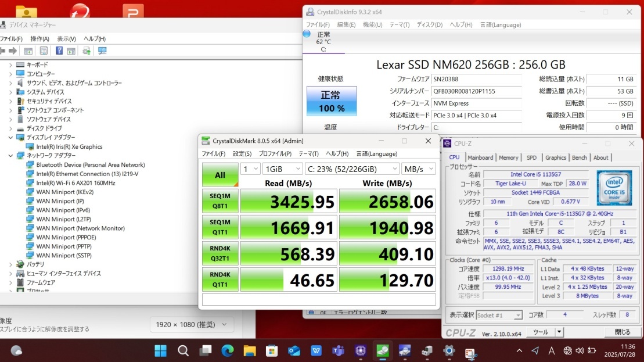Switch to the Memory tab in CPU-Z
The image size is (644, 362).
point(508,157)
